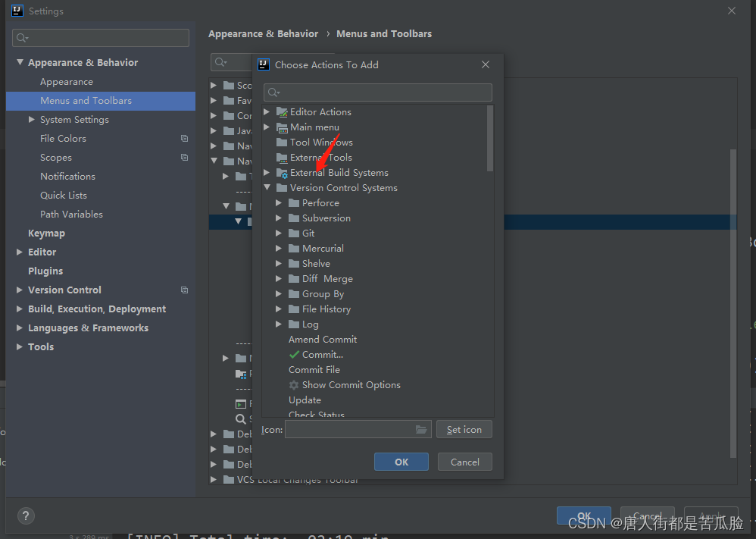The height and width of the screenshot is (539, 756).
Task: Click Appearance & Behavior in the breadcrumb
Action: pos(264,34)
